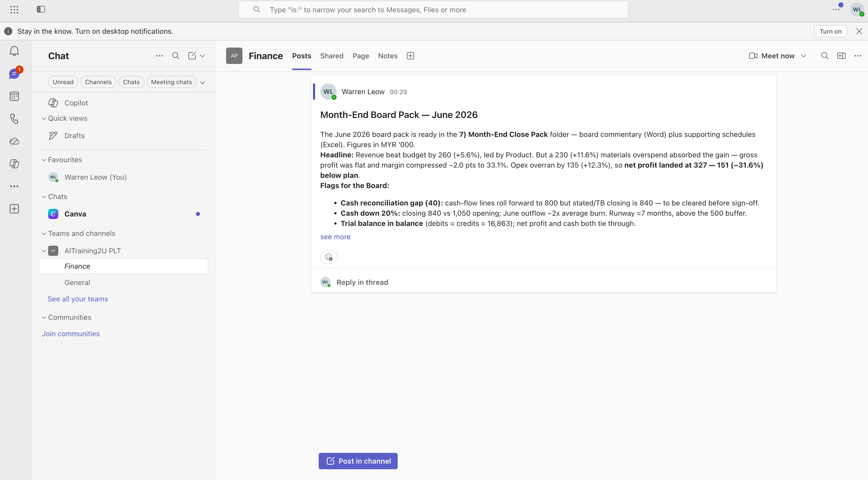
Task: Click the search input field
Action: [x=433, y=9]
